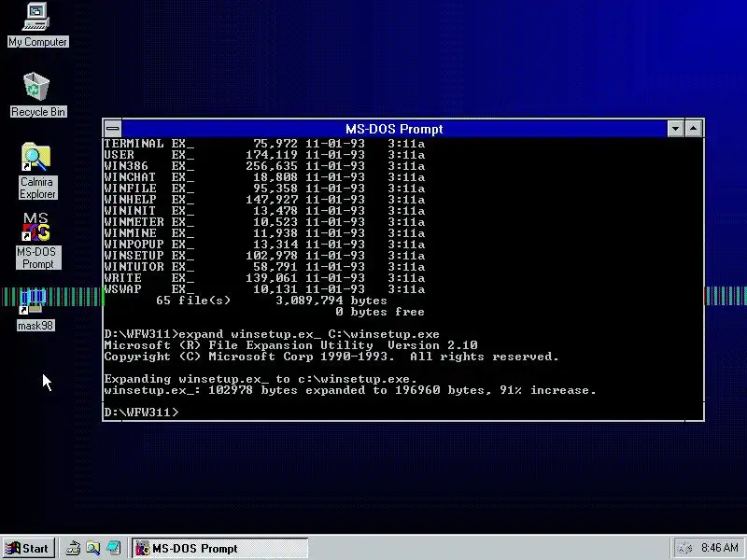Click the 'Expanding winsetup.ex_ to c:\winsetup.exe.' line
Screen dimensions: 747x560
click(261, 379)
